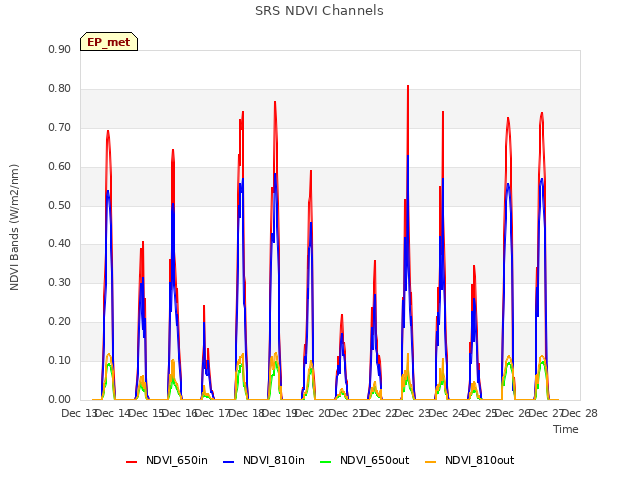Click the orange NDVI_810out legend swatch

coord(431,462)
